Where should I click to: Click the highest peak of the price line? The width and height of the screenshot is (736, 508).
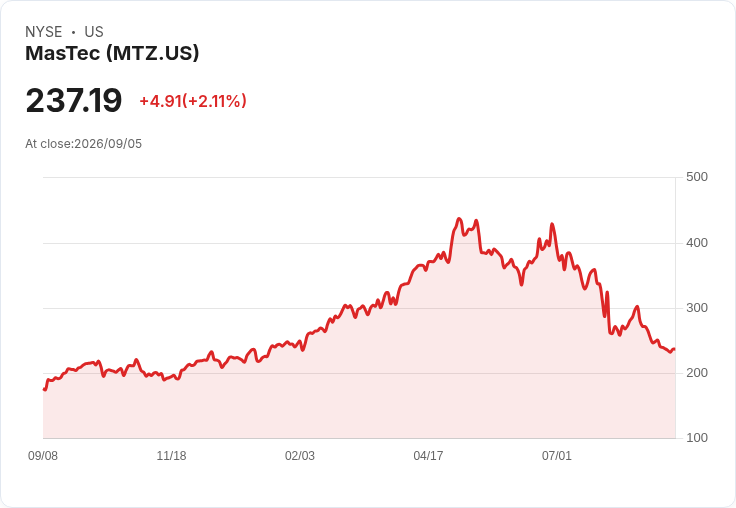(x=459, y=219)
